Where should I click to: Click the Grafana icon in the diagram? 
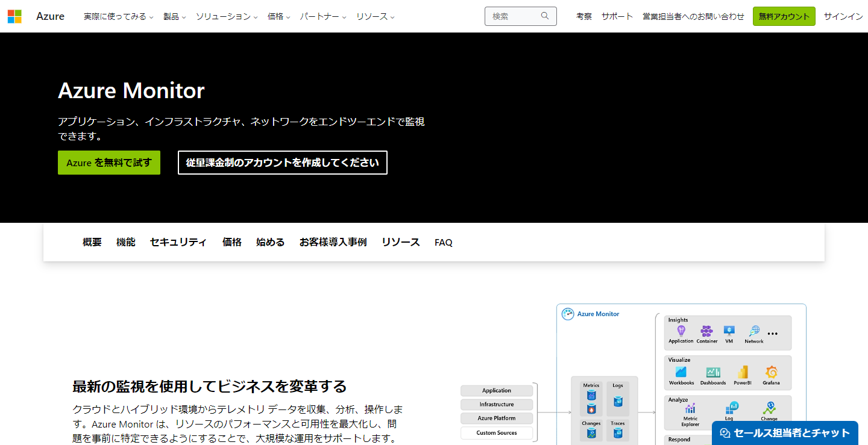[x=771, y=372]
